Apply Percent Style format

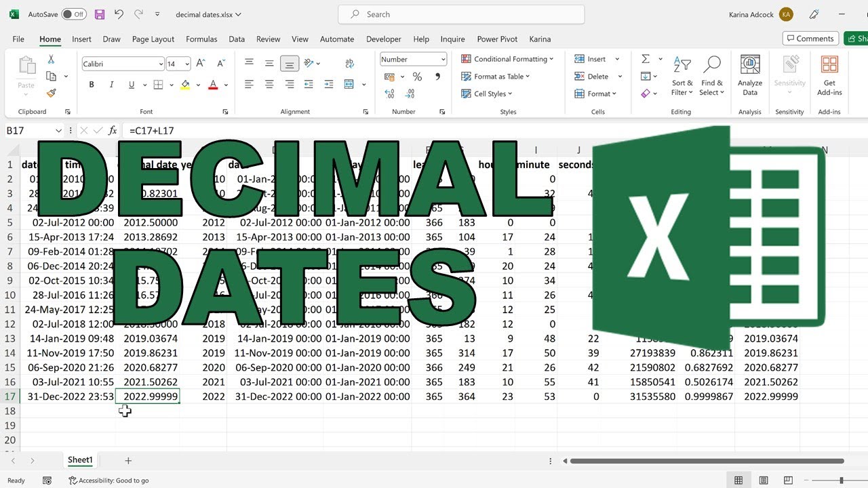[417, 77]
